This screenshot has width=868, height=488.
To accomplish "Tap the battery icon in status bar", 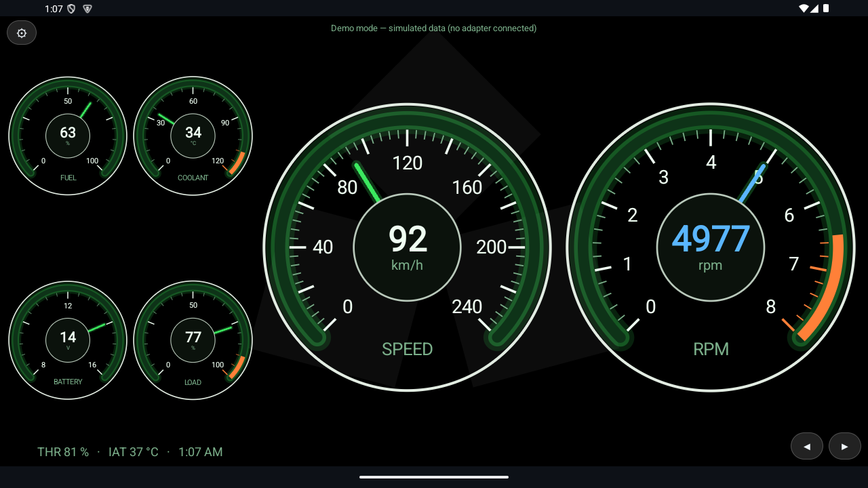I will [x=826, y=9].
